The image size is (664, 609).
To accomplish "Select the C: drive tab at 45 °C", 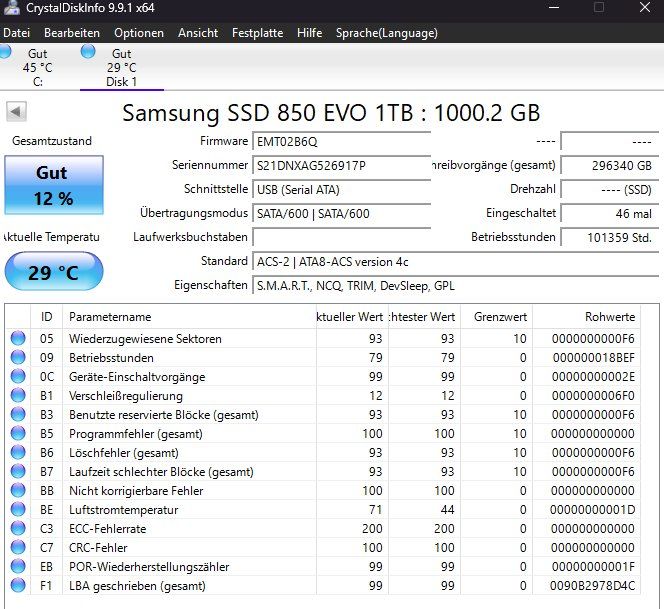I will click(x=37, y=67).
